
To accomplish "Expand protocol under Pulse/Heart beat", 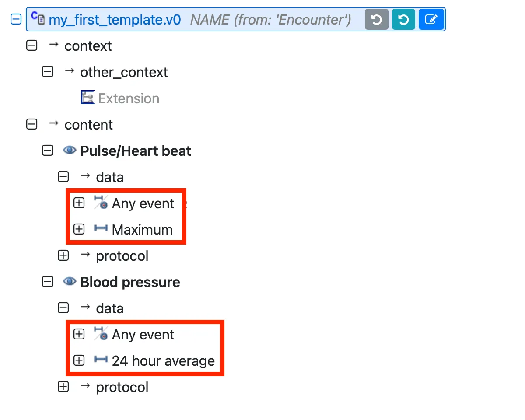I will 63,255.
